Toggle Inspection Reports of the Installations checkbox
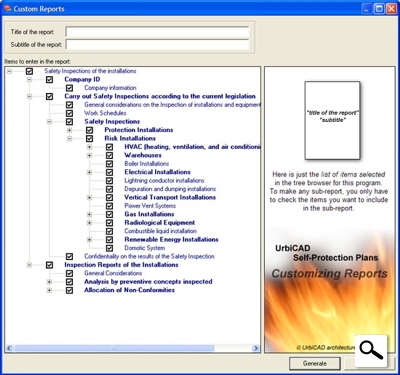Screen dimensions: 400x375 click(49, 265)
